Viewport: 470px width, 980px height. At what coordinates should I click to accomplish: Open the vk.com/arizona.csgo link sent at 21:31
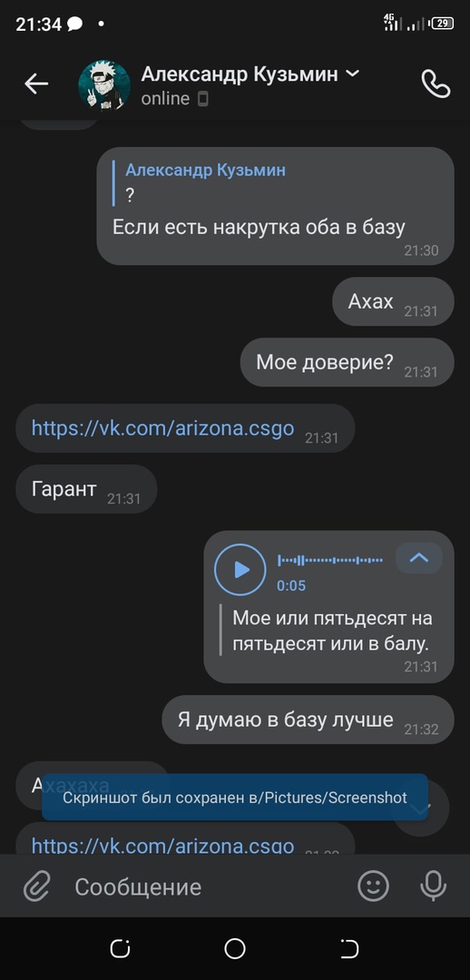(x=162, y=428)
